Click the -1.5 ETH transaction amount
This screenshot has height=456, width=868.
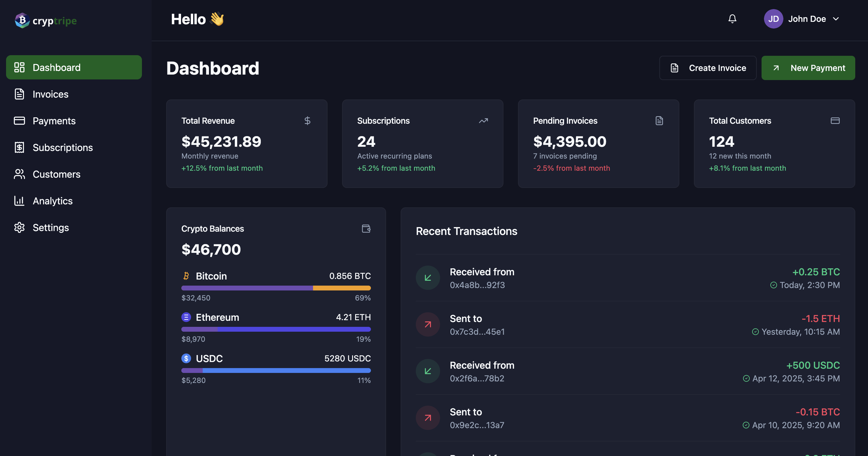tap(820, 319)
